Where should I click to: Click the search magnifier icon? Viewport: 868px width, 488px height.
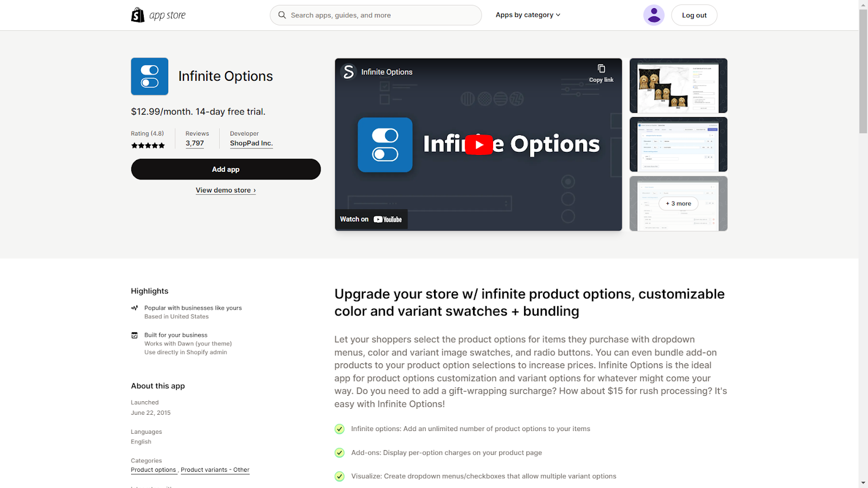(x=282, y=15)
